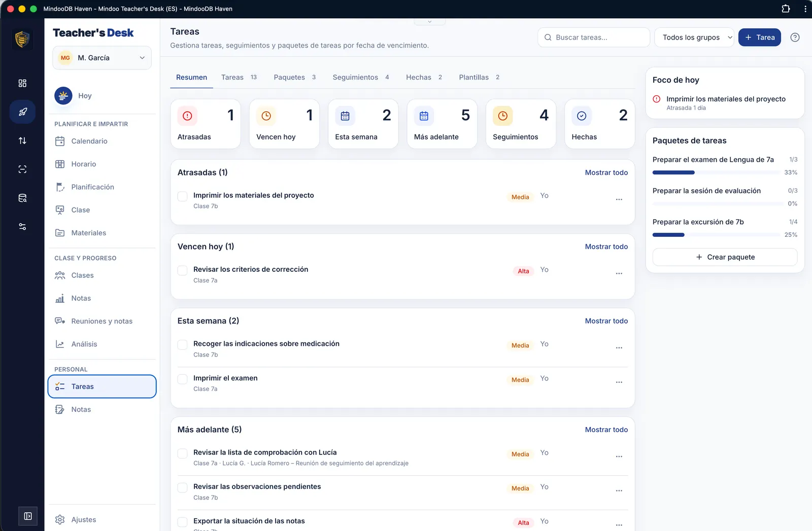Open the database icon in left rail
The height and width of the screenshot is (531, 812).
22,198
